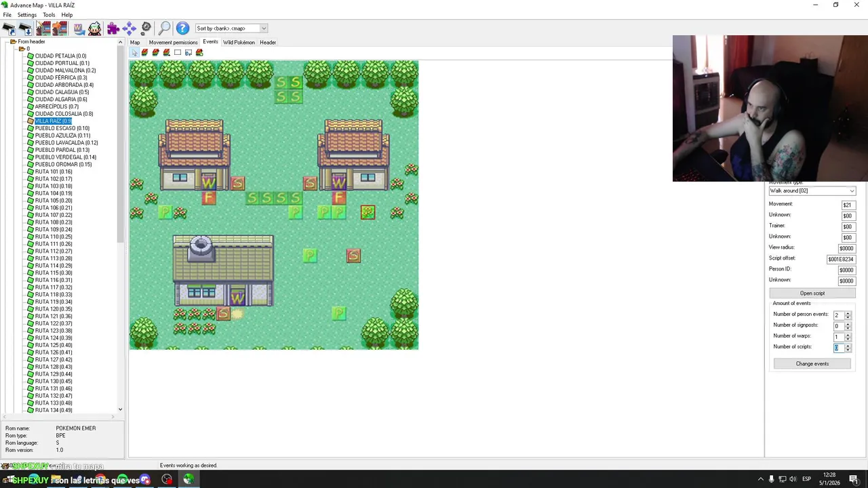Click the second block icon in events toolbar
This screenshot has width=868, height=488.
pos(144,52)
